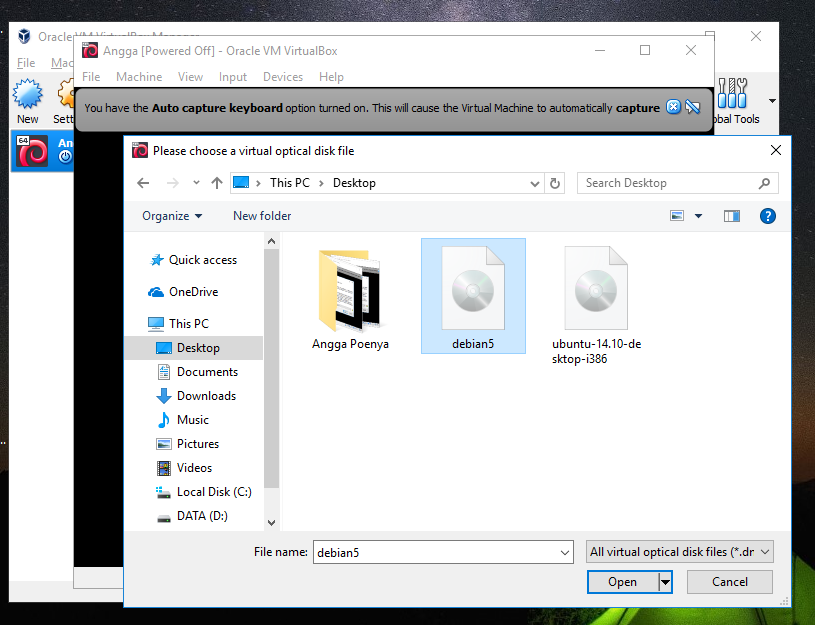815x625 pixels.
Task: Select This PC in sidebar
Action: click(x=179, y=323)
